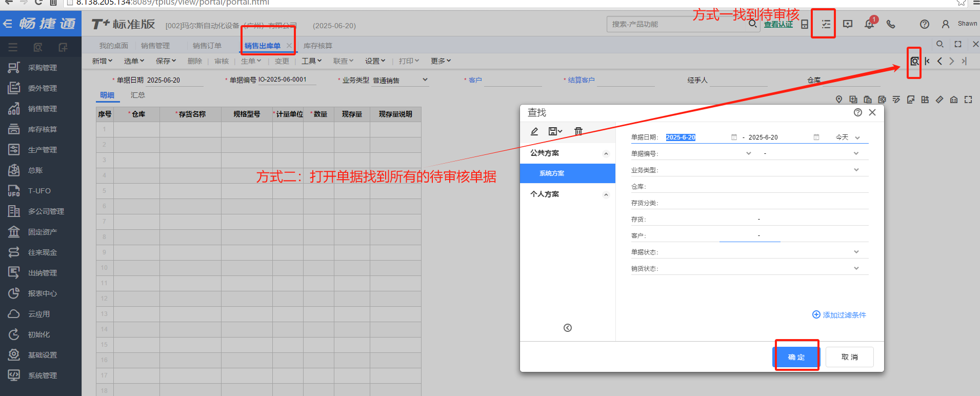The width and height of the screenshot is (980, 396).
Task: Go to next document record
Action: [952, 61]
